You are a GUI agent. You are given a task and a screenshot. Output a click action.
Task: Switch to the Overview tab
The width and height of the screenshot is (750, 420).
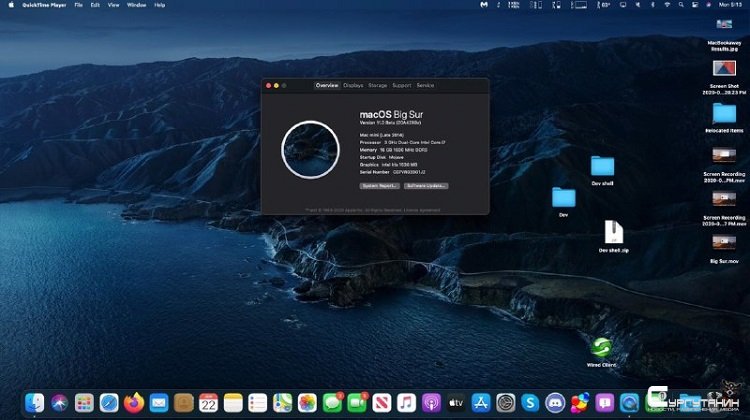327,85
